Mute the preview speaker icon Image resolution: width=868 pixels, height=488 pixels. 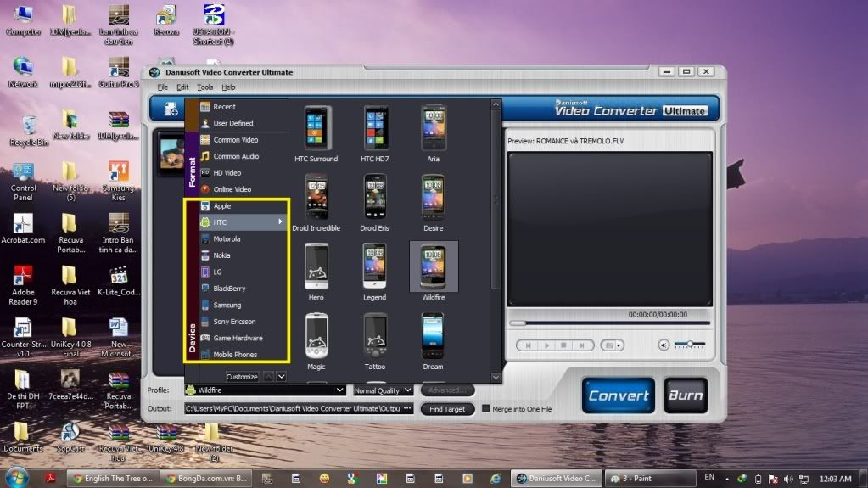tap(664, 345)
